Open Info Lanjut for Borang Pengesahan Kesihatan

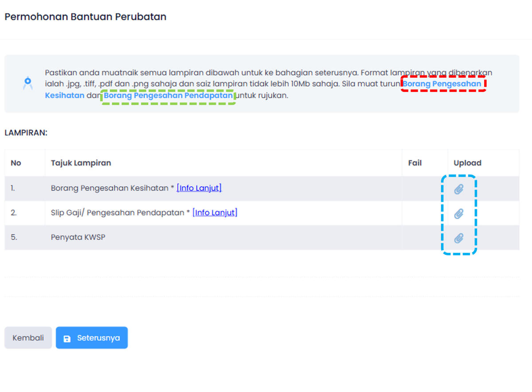pos(199,188)
